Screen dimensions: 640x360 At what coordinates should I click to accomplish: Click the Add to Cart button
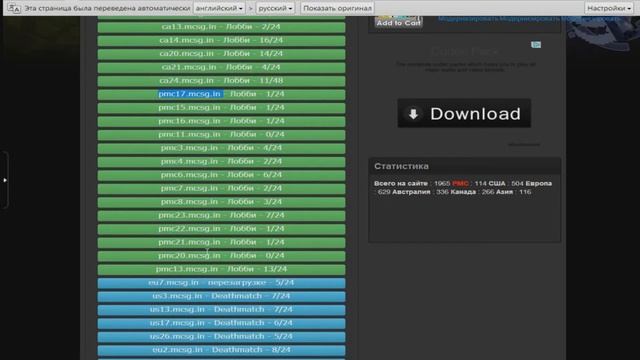[398, 23]
